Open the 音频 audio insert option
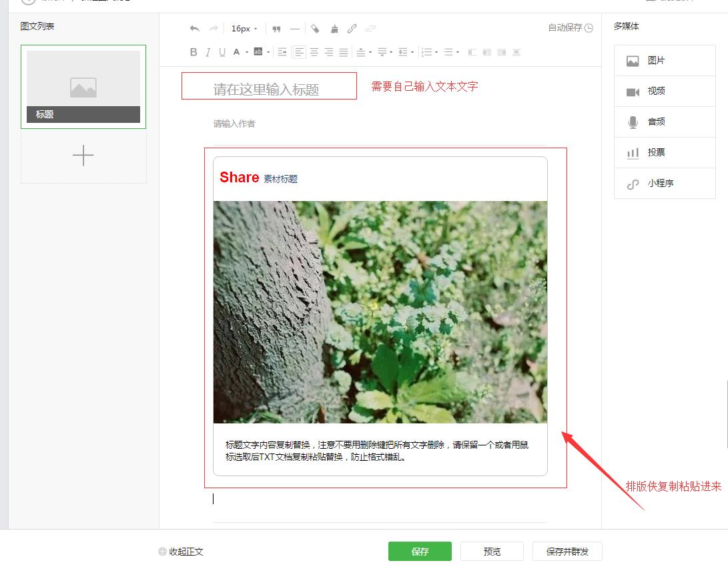This screenshot has width=728, height=569. pos(665,122)
